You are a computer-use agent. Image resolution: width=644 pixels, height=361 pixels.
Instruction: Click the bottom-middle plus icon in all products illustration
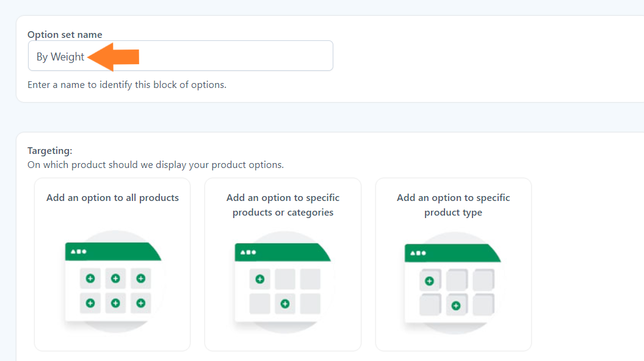(x=115, y=303)
